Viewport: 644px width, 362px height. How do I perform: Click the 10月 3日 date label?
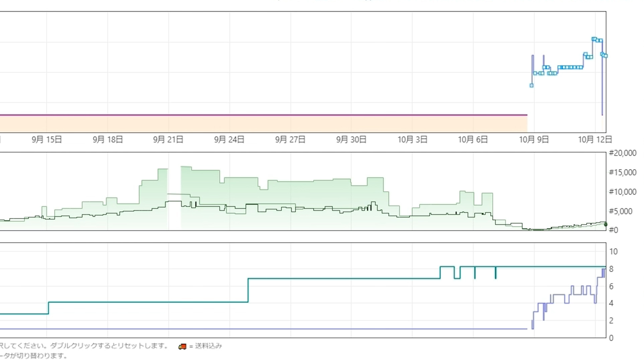(412, 139)
